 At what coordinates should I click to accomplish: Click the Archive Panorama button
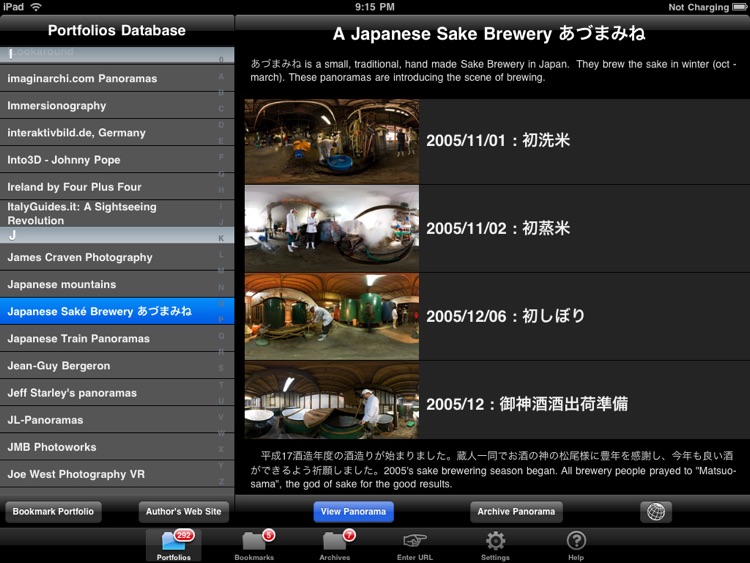[516, 512]
